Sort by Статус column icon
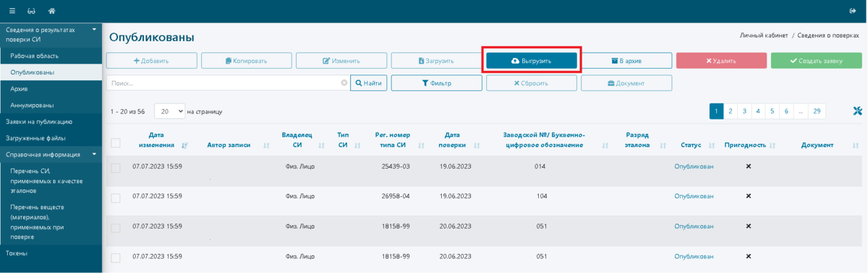 pyautogui.click(x=712, y=145)
